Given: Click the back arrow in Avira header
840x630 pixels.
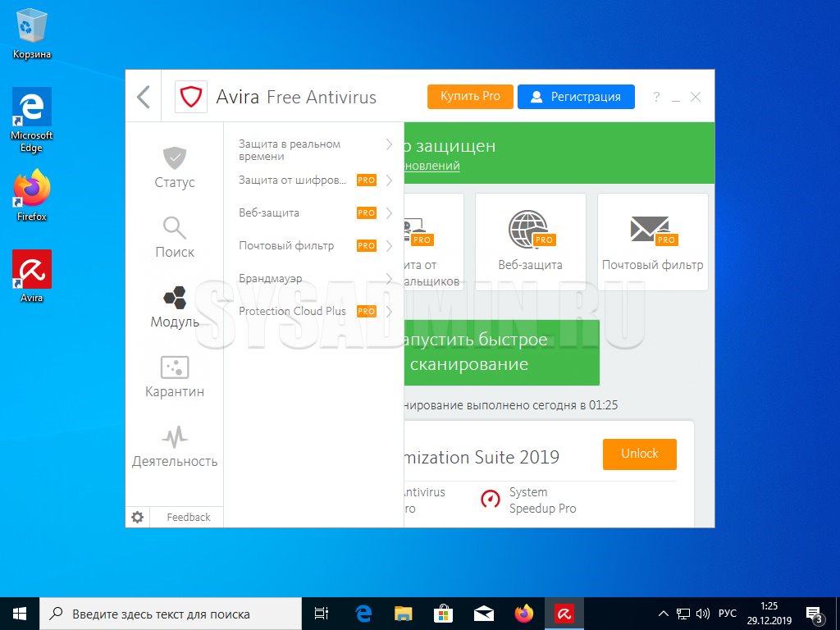Looking at the screenshot, I should (x=144, y=97).
